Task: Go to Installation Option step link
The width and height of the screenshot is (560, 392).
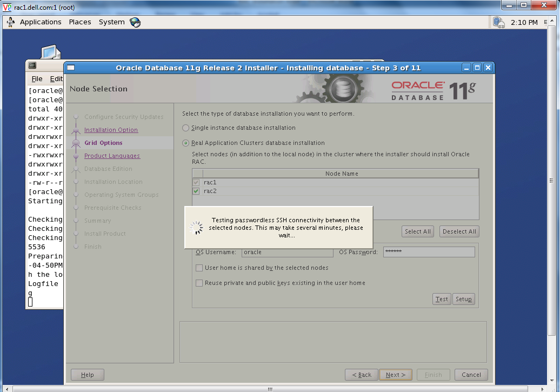Action: pos(111,130)
